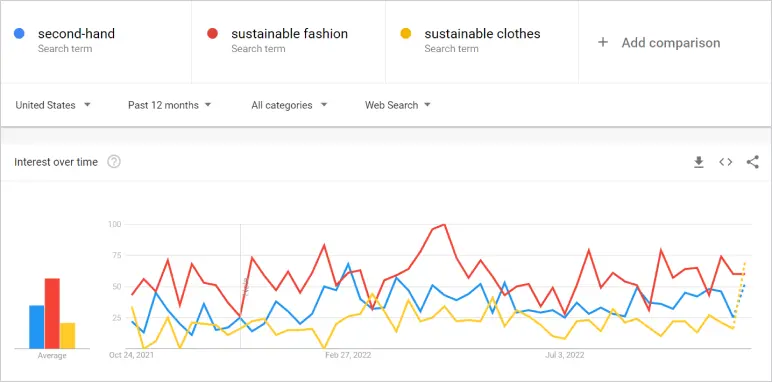Image resolution: width=772 pixels, height=382 pixels.
Task: Click the Average label under the bars
Action: tap(52, 356)
